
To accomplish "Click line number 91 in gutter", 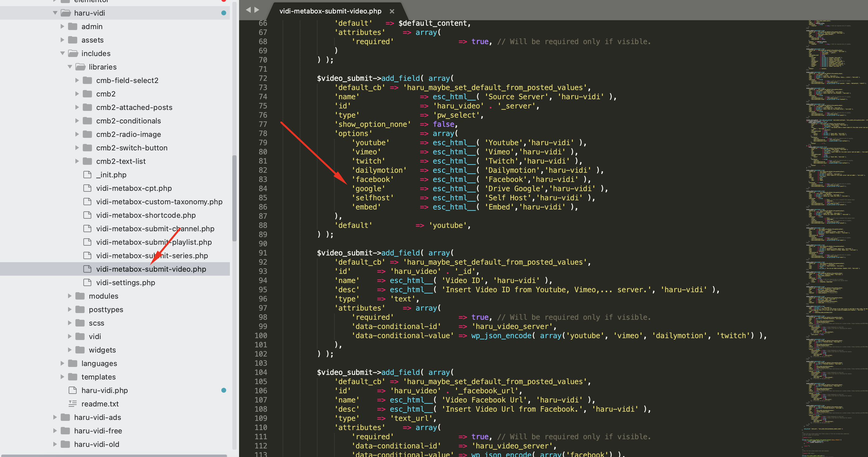I will click(x=263, y=253).
